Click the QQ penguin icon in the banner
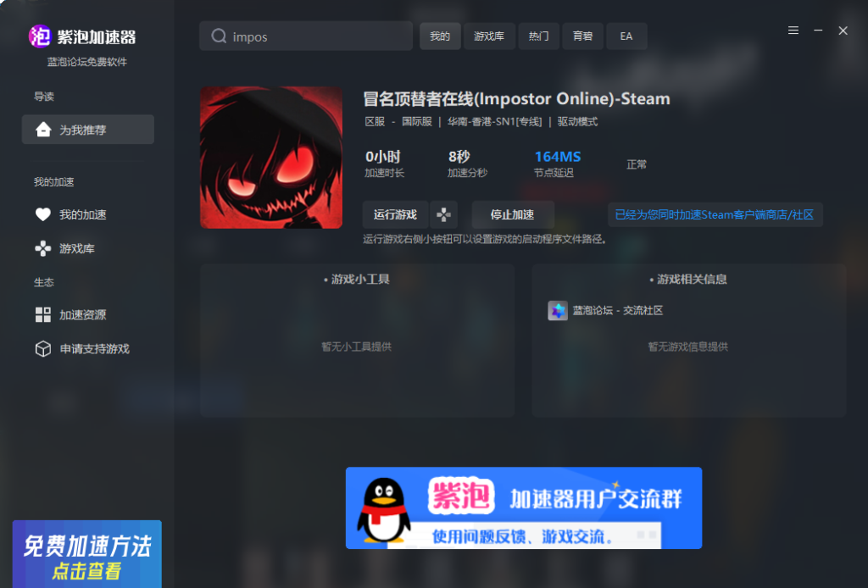The height and width of the screenshot is (588, 868). [384, 509]
